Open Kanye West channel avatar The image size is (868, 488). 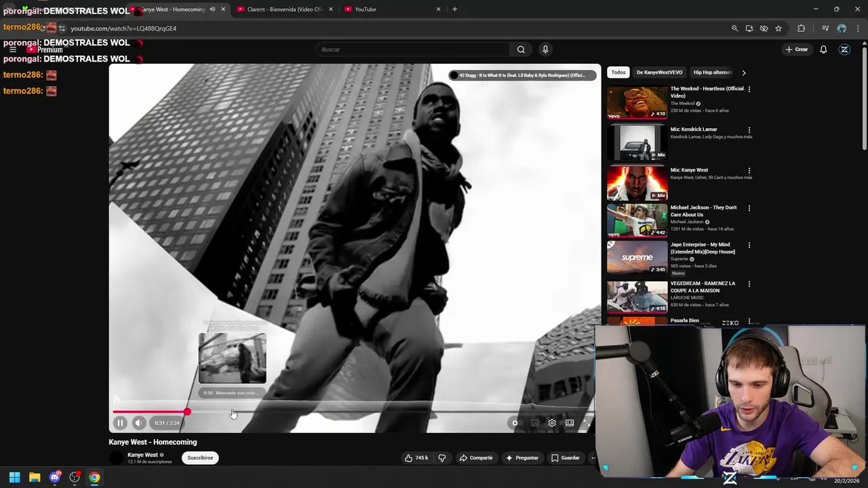(116, 458)
